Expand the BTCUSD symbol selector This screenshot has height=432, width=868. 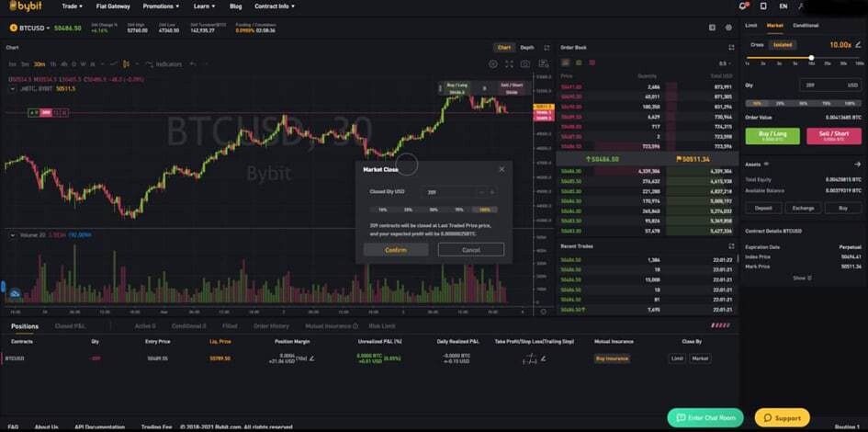click(34, 28)
